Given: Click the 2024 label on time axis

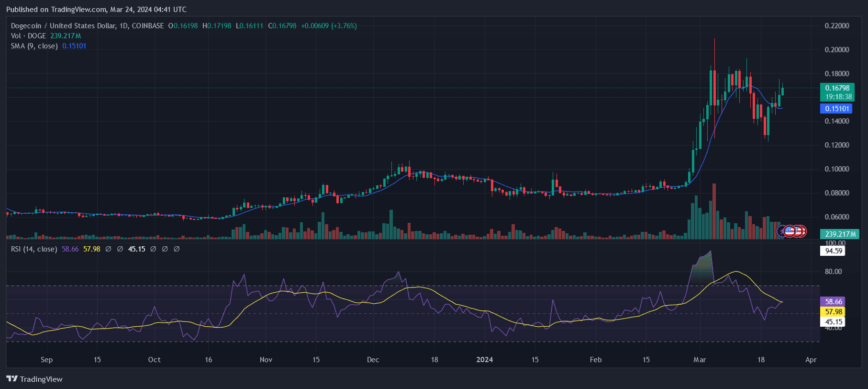Looking at the screenshot, I should pos(484,360).
